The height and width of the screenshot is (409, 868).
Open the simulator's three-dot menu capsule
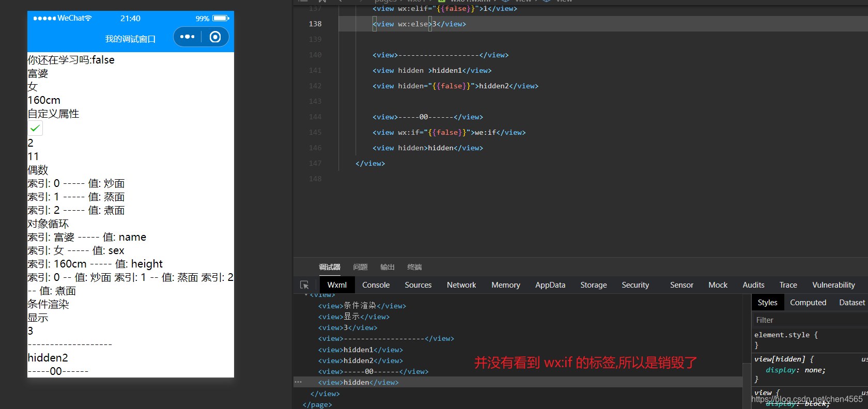(x=187, y=37)
